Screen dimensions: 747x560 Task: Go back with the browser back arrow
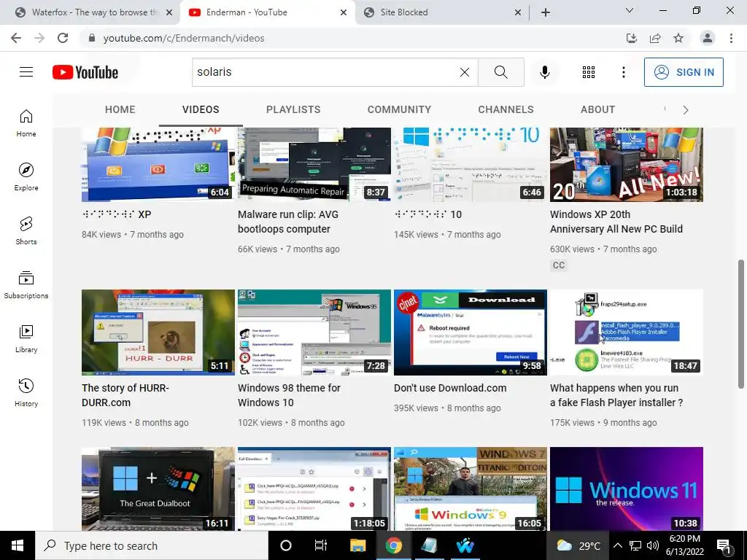[16, 38]
